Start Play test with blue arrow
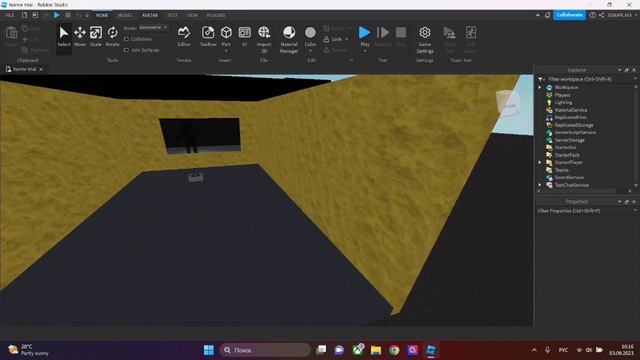The image size is (640, 360). coord(364,32)
